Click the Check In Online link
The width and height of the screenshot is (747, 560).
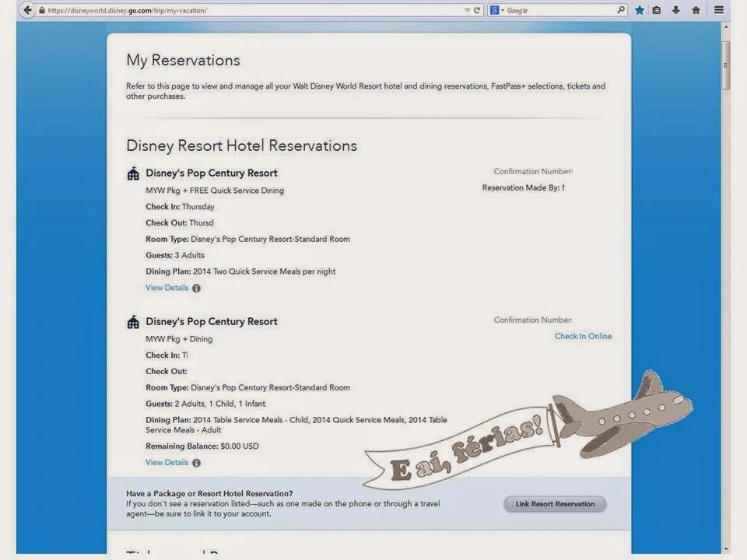[x=583, y=336]
